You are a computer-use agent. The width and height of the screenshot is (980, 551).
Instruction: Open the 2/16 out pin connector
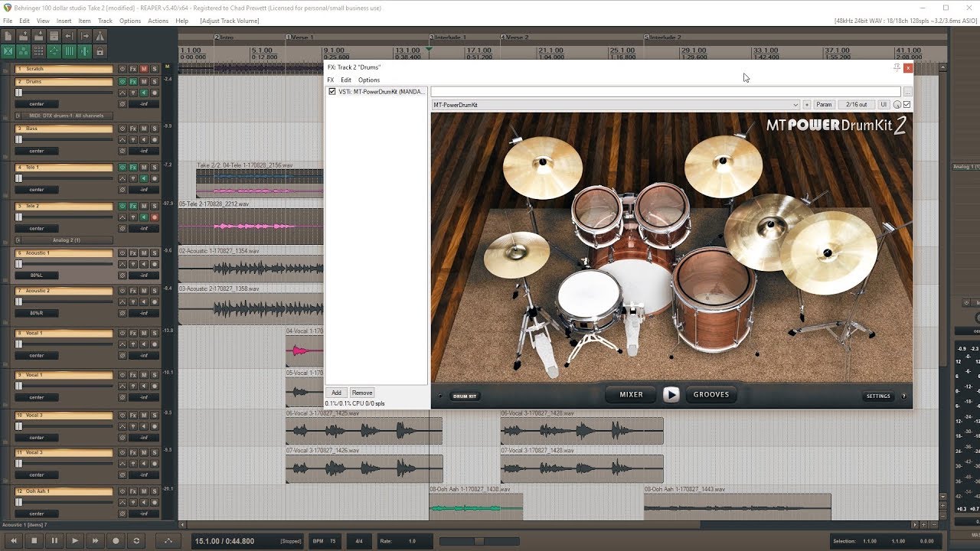(x=856, y=104)
